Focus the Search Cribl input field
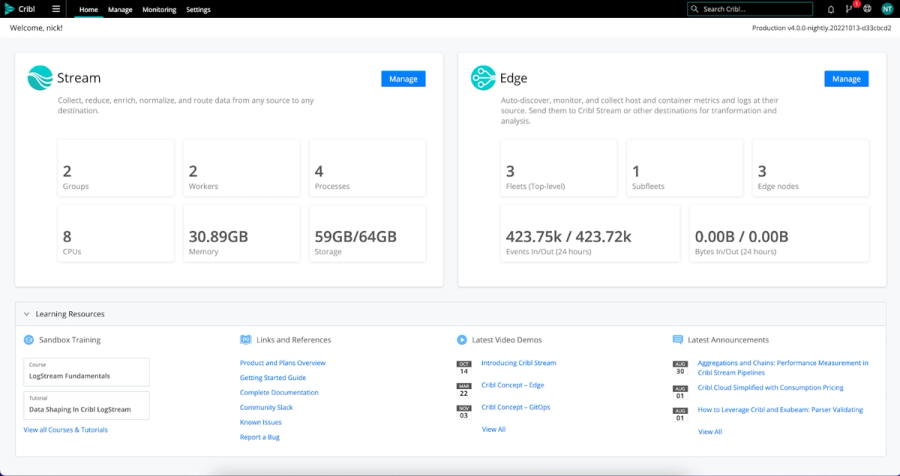The image size is (900, 476). 750,9
